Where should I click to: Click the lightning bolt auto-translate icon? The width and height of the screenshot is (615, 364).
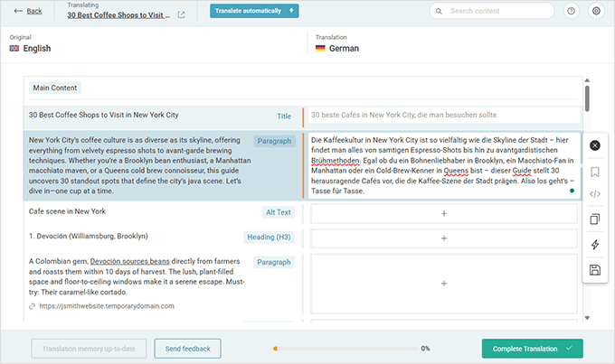pyautogui.click(x=594, y=245)
